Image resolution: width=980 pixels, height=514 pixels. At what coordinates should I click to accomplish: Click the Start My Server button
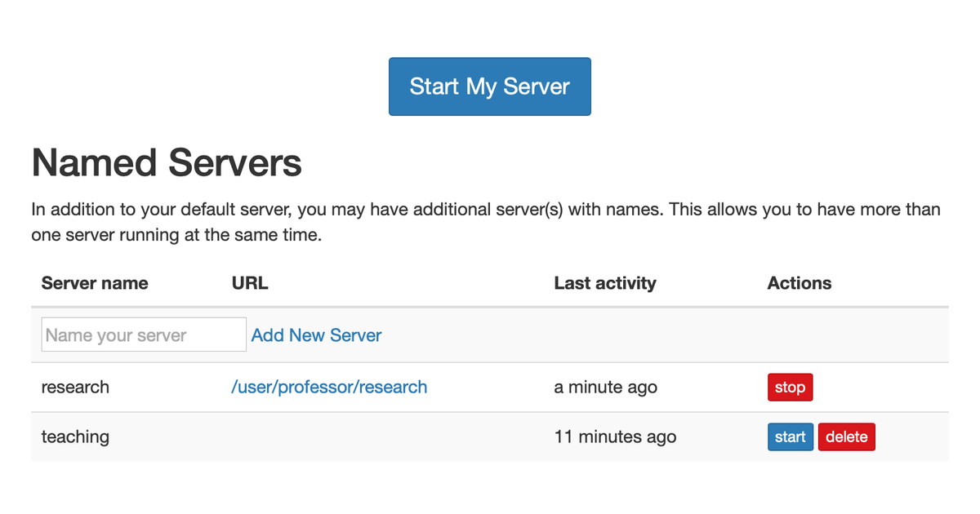(489, 86)
